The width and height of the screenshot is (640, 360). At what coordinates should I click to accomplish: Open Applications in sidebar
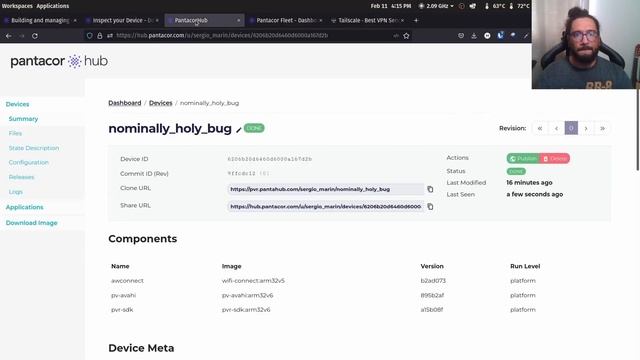click(24, 207)
